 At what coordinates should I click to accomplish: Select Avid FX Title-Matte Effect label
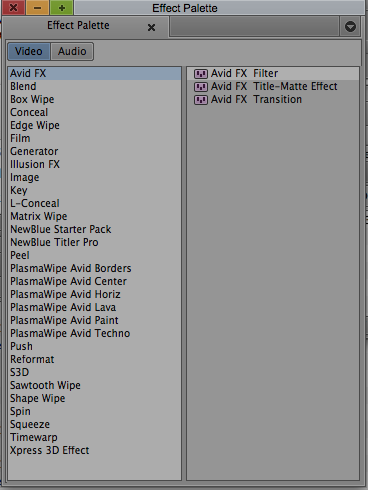point(274,86)
